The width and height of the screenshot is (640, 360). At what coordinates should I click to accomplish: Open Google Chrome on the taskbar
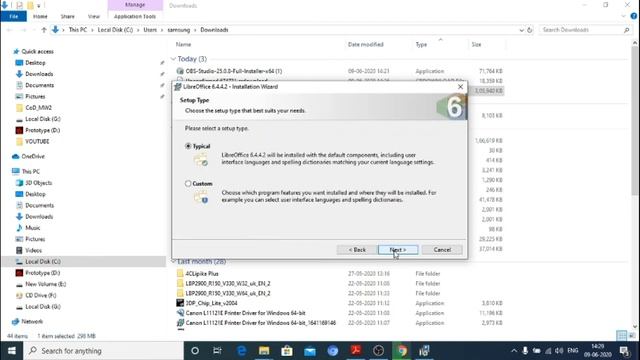point(402,351)
